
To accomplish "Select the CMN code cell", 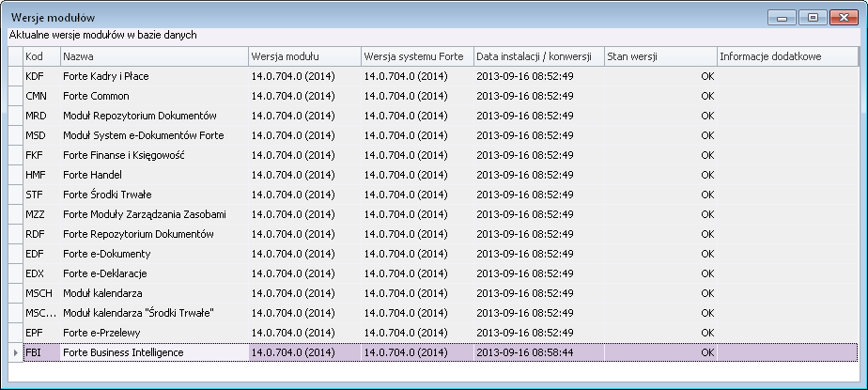I will [x=42, y=96].
